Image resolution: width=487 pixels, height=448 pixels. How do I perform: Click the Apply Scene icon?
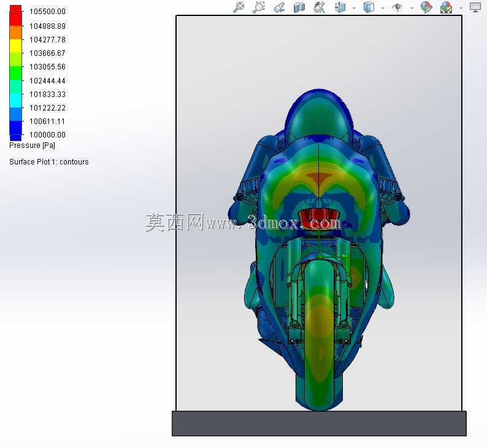click(446, 7)
